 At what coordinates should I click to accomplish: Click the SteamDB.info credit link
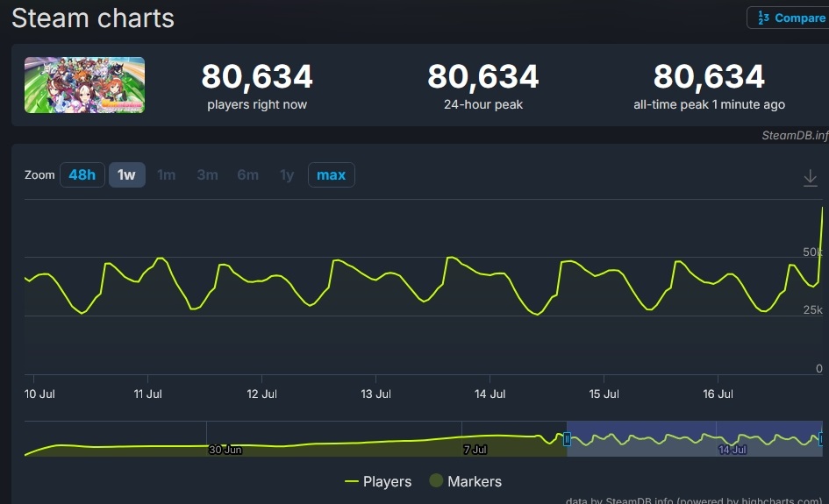(x=795, y=135)
